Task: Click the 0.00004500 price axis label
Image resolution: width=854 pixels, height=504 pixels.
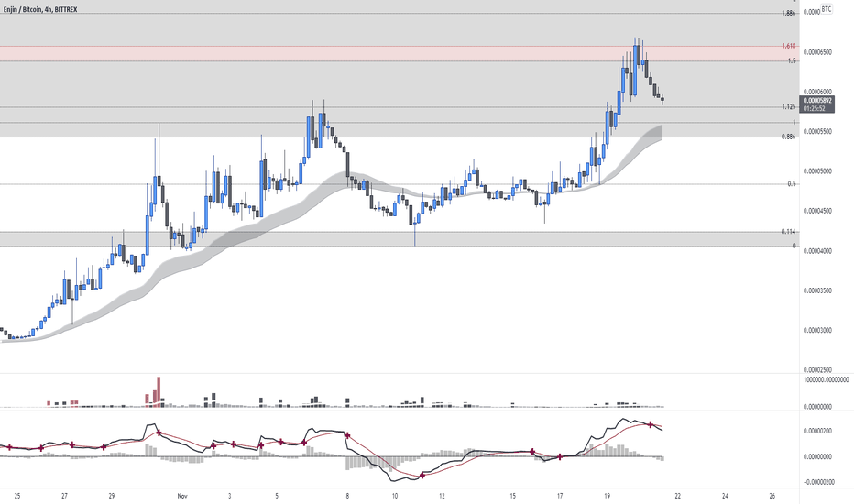Action: 817,212
